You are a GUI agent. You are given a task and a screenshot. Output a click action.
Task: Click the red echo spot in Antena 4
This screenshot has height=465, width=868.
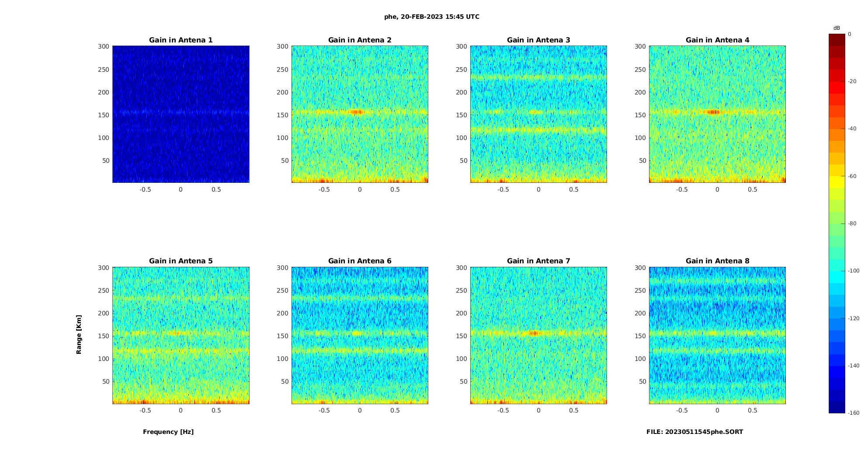coord(713,112)
